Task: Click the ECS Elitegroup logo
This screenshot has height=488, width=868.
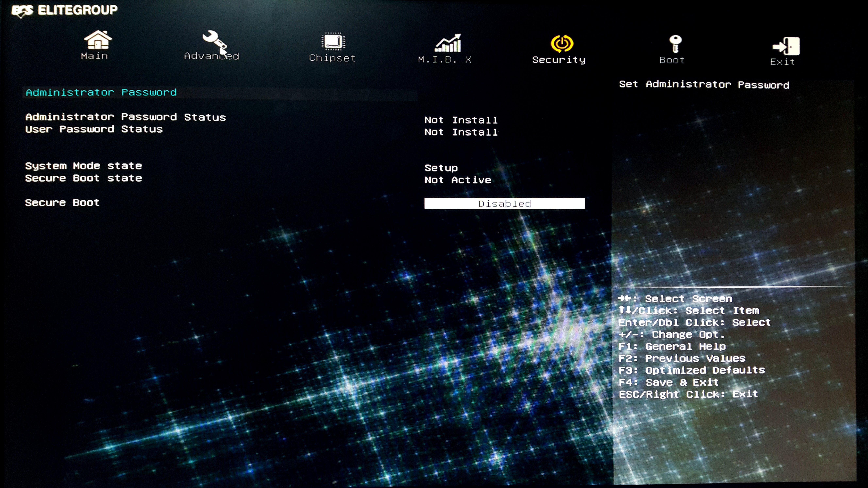Action: (64, 10)
